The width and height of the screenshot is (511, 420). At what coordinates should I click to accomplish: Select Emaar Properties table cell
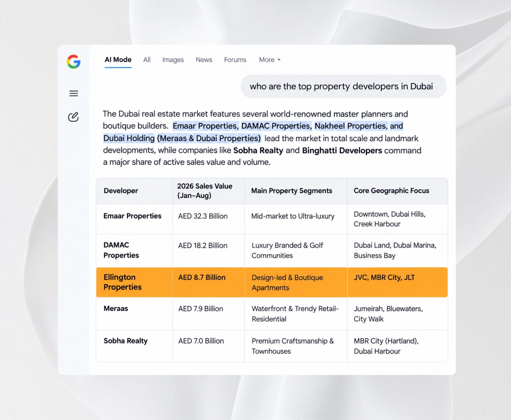point(134,219)
